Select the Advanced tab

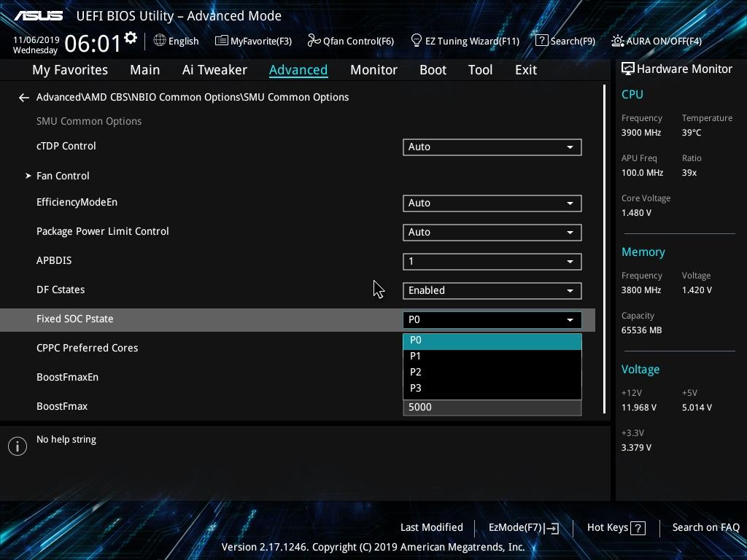click(298, 70)
